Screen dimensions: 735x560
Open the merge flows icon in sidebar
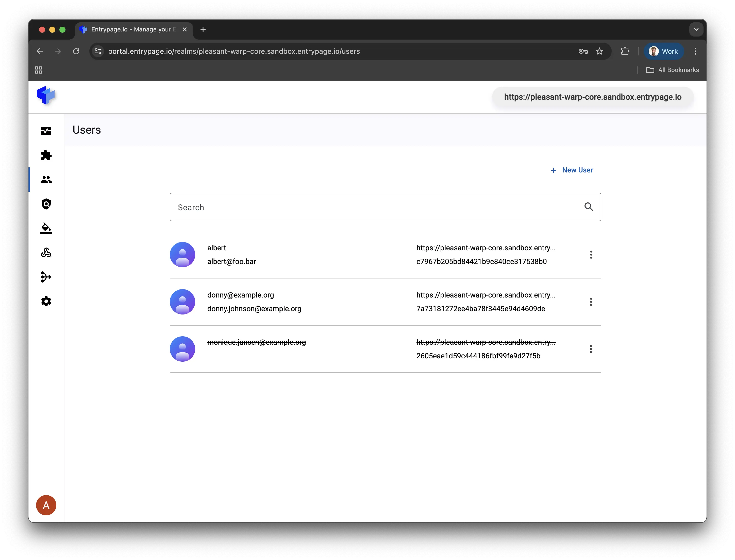coord(46,277)
